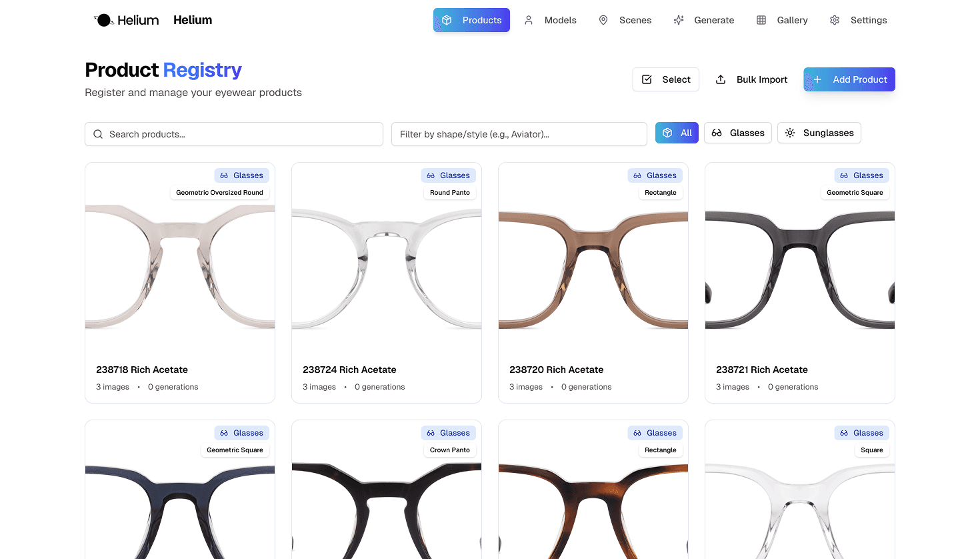Click the Glasses badge on 238718 card
980x559 pixels.
click(x=242, y=175)
